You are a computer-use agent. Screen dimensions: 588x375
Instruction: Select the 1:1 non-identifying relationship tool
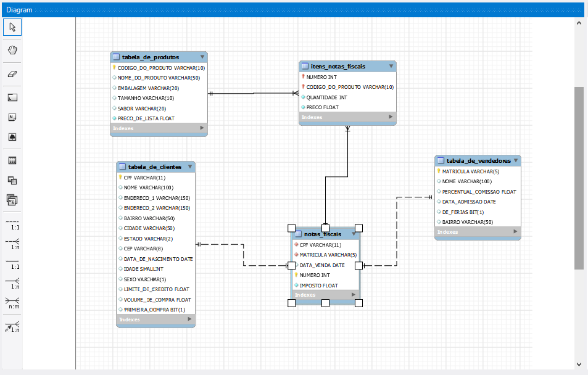12,225
